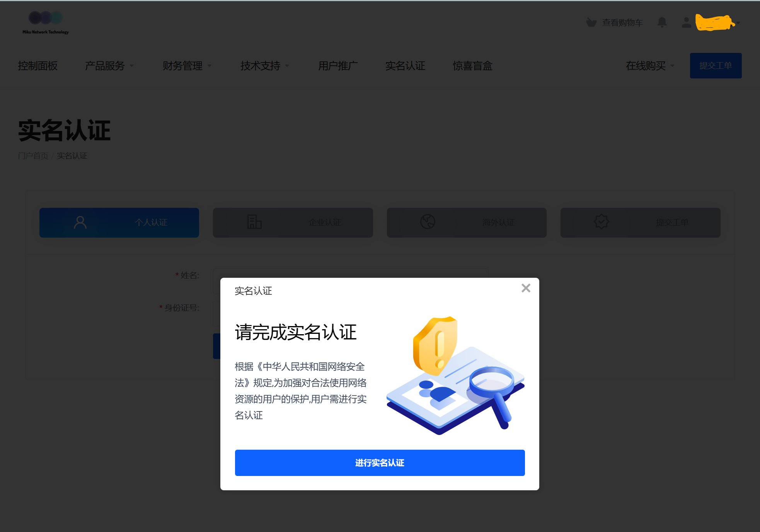The height and width of the screenshot is (532, 760).
Task: Click the 门户首页 breadcrumb link
Action: pos(33,156)
